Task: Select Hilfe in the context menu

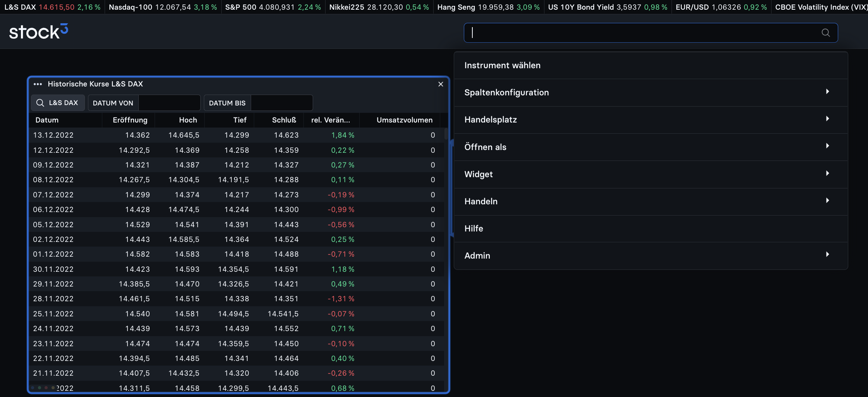Action: 651,229
